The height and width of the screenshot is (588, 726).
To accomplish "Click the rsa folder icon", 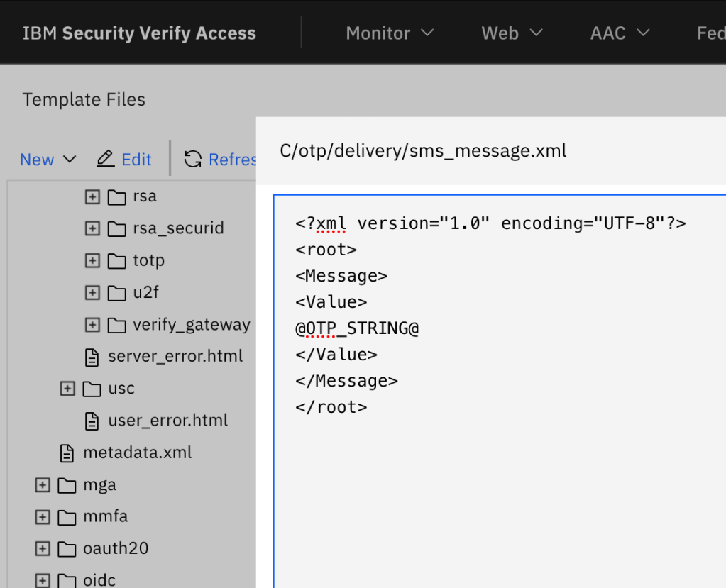I will click(x=117, y=197).
